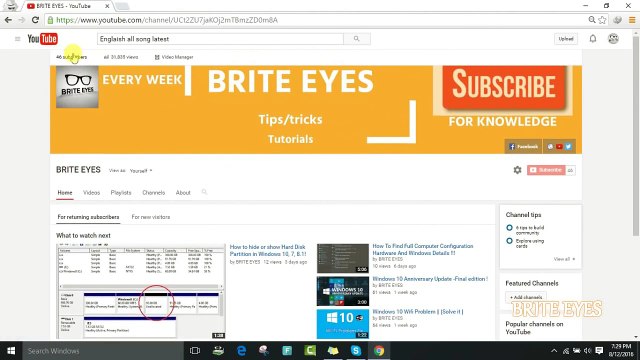Open the Twitter icon on the banner
640x360 pixels.
[x=568, y=147]
